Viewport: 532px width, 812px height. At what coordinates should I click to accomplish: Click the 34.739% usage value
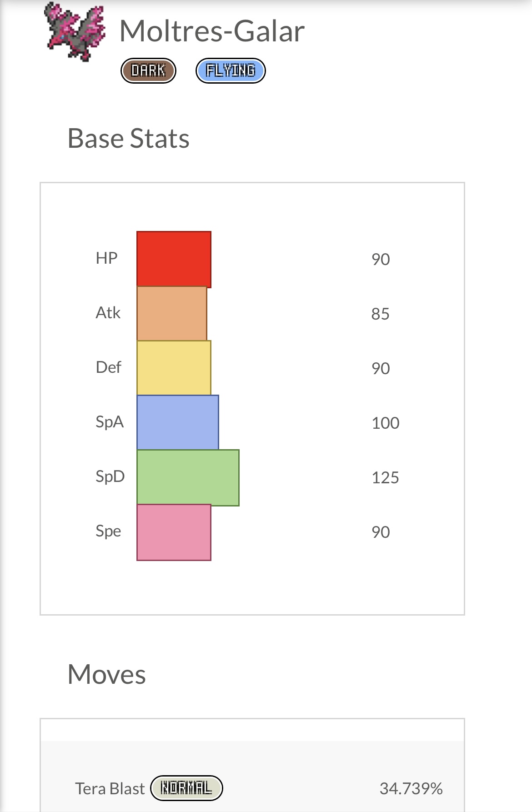pos(411,788)
